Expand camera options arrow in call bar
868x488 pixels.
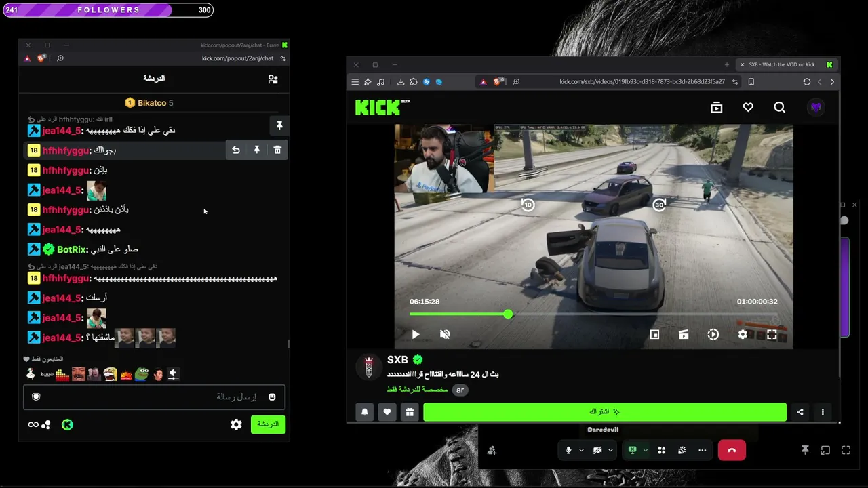click(x=610, y=451)
